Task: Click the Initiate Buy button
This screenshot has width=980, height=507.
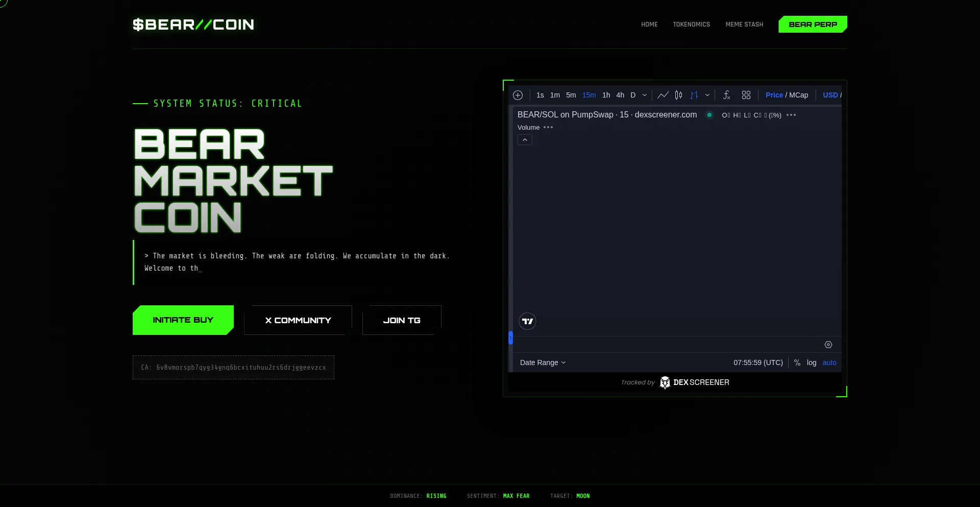Action: 183,320
